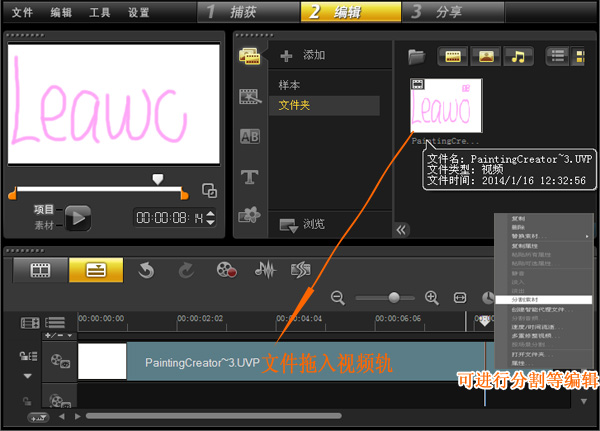Viewport: 600px width, 431px height.
Task: Toggle ripple editing lock for video track
Action: (x=28, y=356)
